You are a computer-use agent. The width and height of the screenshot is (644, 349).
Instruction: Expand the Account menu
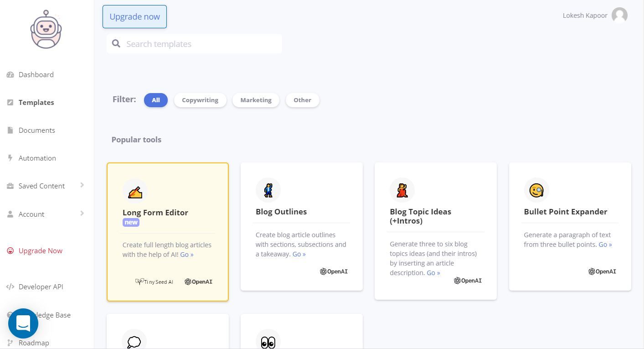tap(31, 214)
